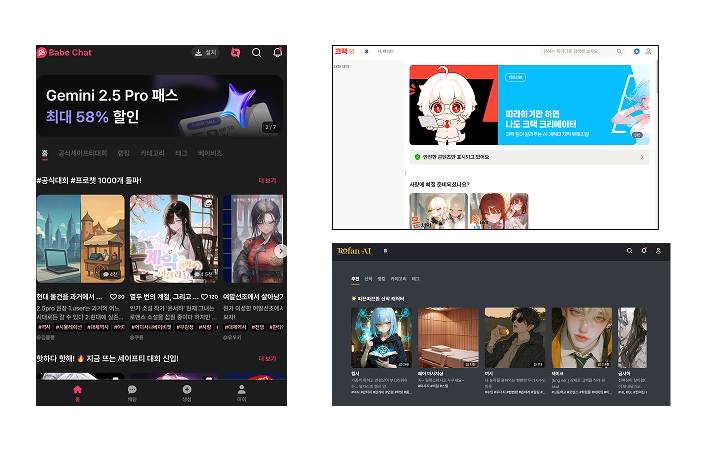This screenshot has height=451, width=707.
Task: Switch to the 랭킹 tab in Babe Chat
Action: 124,153
